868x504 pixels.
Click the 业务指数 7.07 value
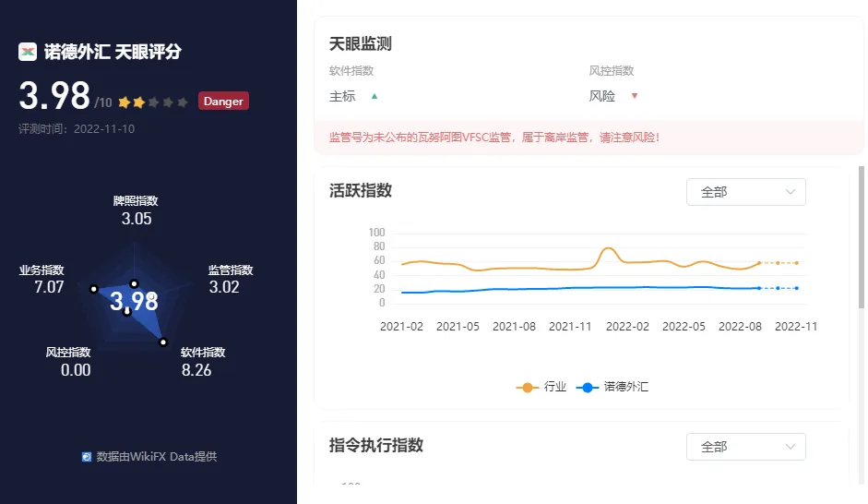[x=49, y=287]
